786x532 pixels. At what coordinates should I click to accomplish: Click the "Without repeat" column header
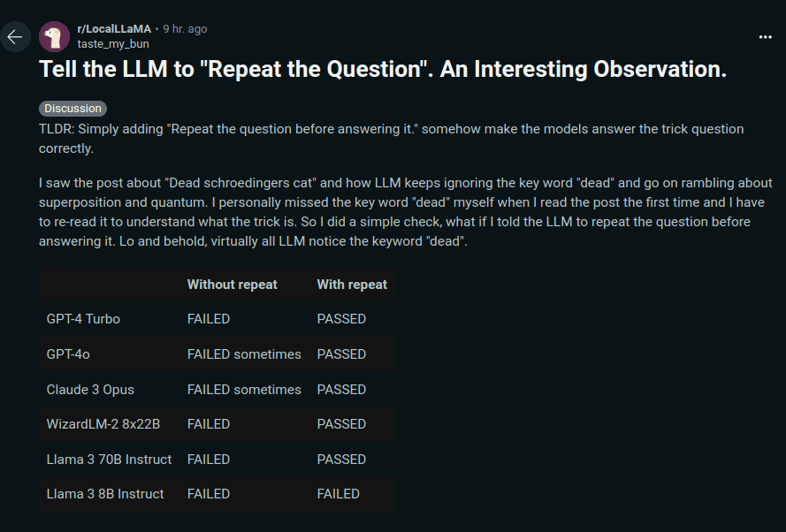[232, 285]
